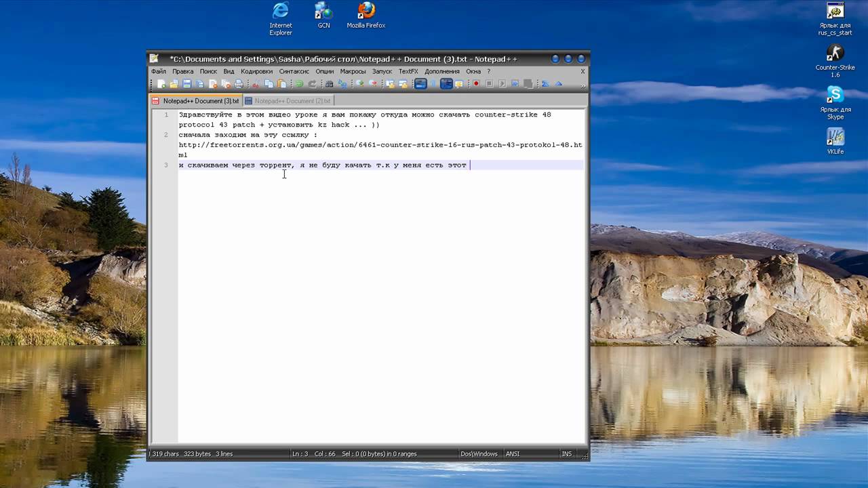Toggle Word wrap toolbar button
868x488 pixels.
pos(421,84)
